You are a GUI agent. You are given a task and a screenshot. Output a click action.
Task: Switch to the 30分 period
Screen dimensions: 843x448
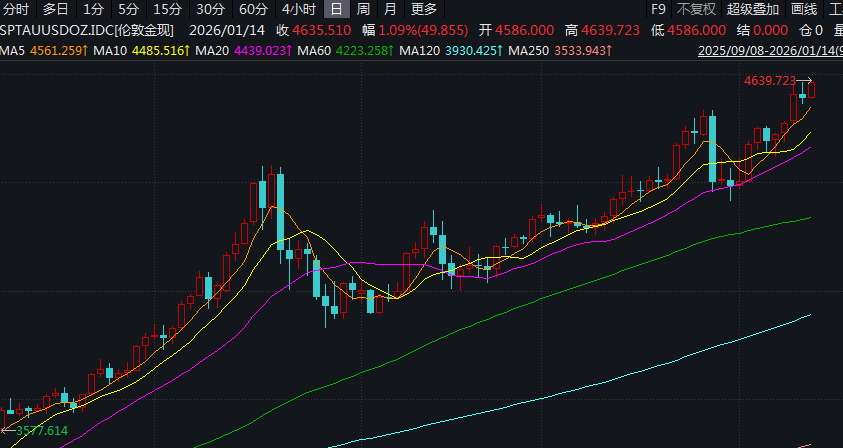coord(211,9)
